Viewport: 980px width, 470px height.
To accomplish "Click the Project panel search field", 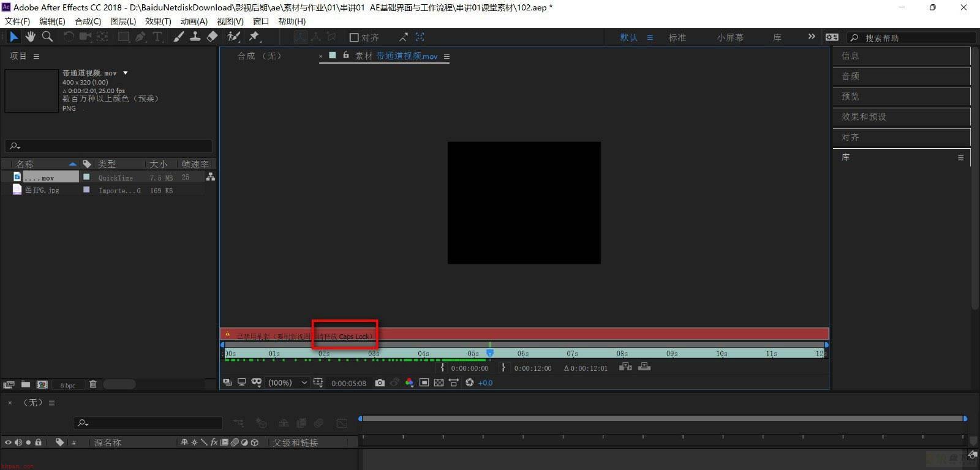I will click(109, 146).
